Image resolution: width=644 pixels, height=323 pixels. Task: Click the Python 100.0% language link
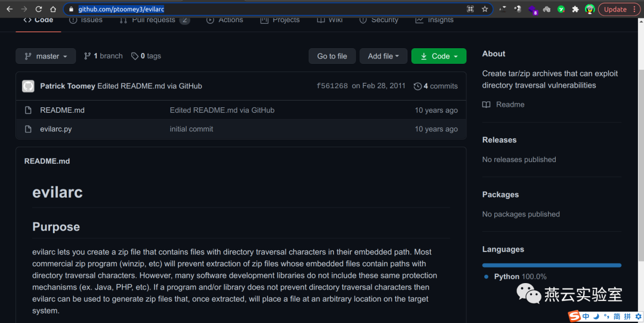coord(520,277)
